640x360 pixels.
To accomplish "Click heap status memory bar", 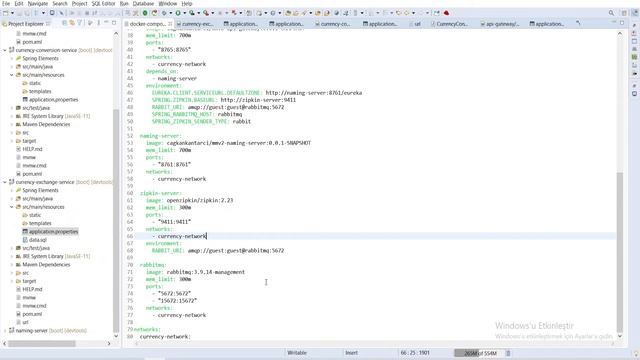I will pyautogui.click(x=480, y=353).
